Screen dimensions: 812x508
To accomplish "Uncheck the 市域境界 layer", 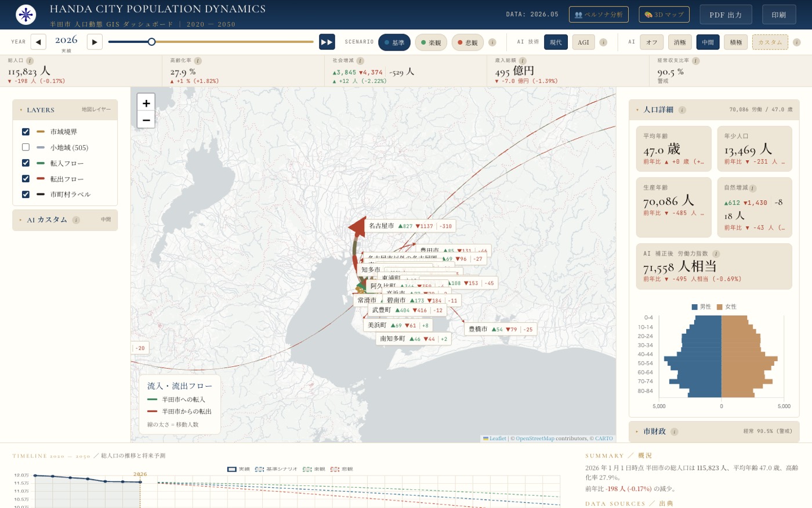I will click(x=26, y=132).
